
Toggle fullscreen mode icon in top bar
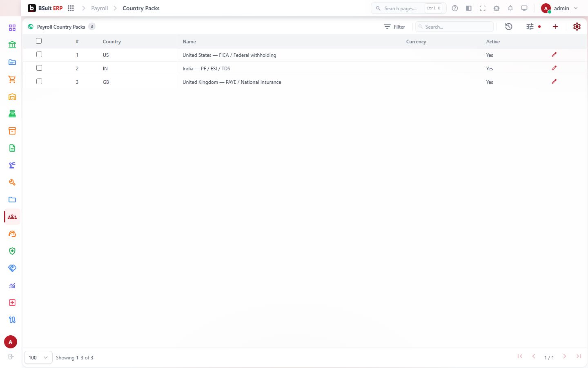pyautogui.click(x=483, y=8)
